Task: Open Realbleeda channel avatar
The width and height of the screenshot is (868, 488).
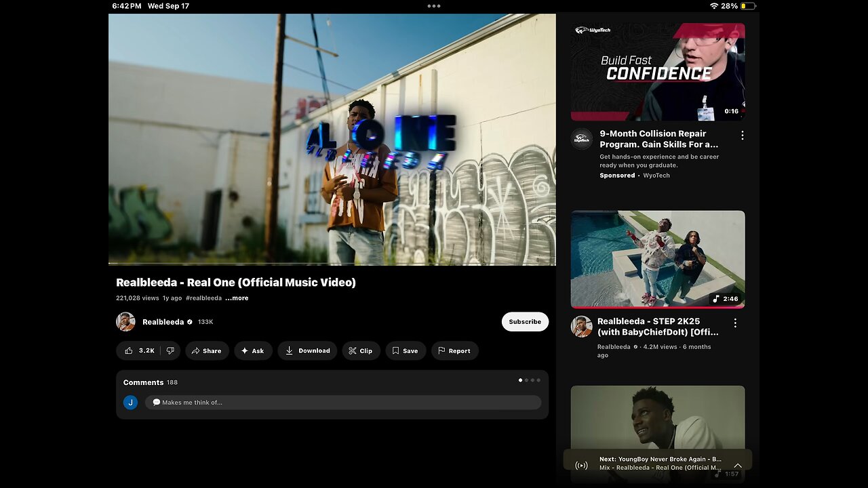Action: [x=125, y=322]
